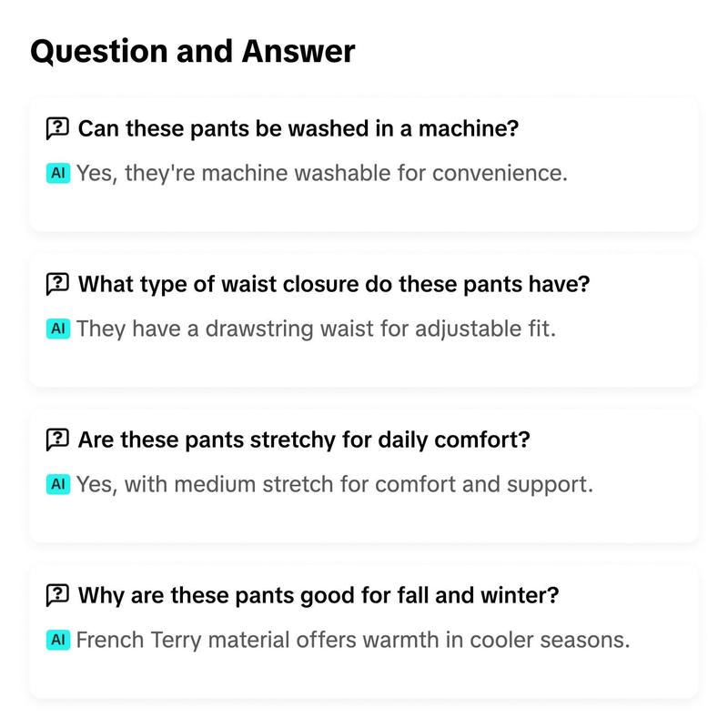This screenshot has width=728, height=728.
Task: Open the 'What type of waist closure' question
Action: (x=334, y=284)
